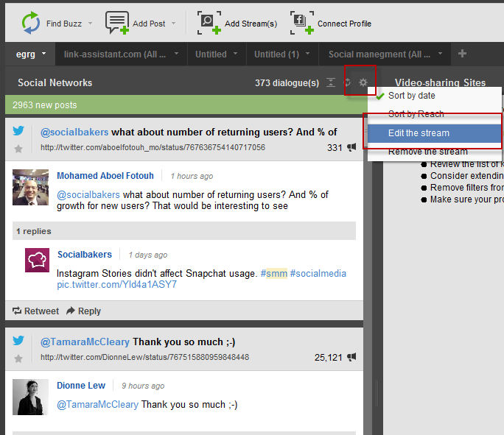This screenshot has width=504, height=435.
Task: Click reach megaphone icon beside 331
Action: pos(351,147)
